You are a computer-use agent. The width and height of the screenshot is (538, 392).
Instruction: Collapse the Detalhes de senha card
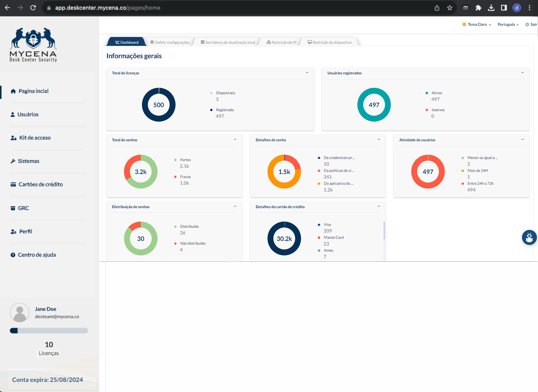379,139
